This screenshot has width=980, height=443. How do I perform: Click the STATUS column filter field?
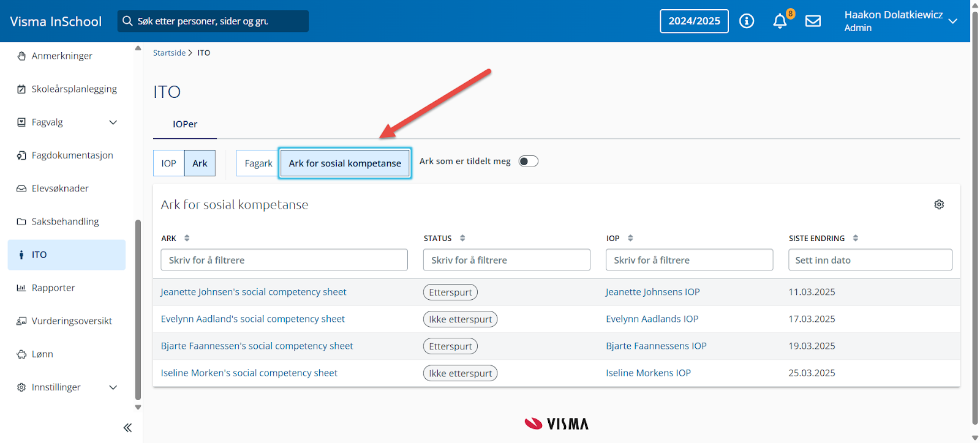pos(507,260)
